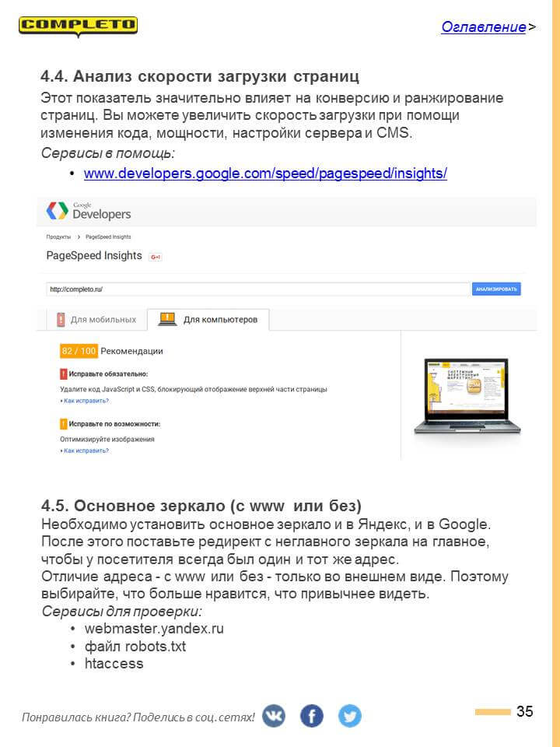Switch to the Для мобильных tab
The width and height of the screenshot is (560, 747).
click(x=96, y=320)
